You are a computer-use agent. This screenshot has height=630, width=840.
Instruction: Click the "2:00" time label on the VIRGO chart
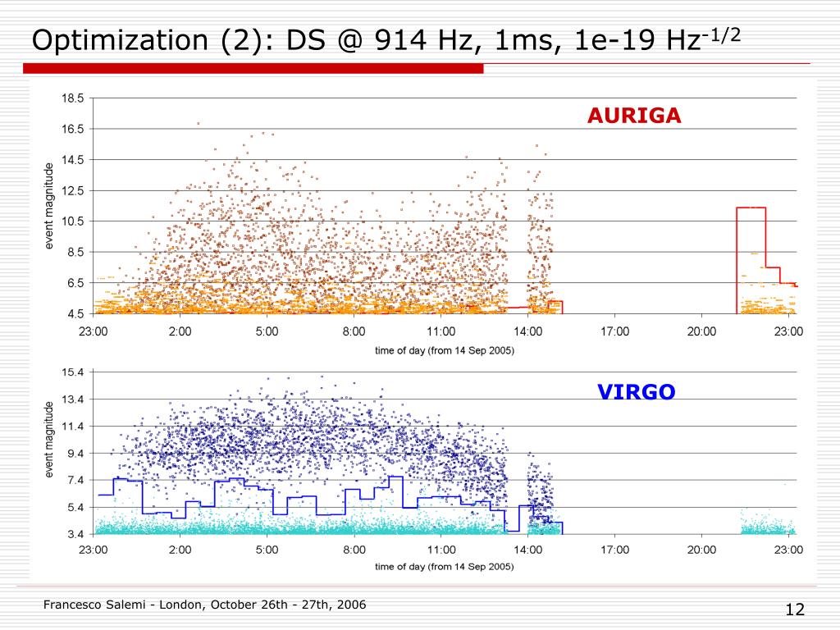pyautogui.click(x=180, y=550)
